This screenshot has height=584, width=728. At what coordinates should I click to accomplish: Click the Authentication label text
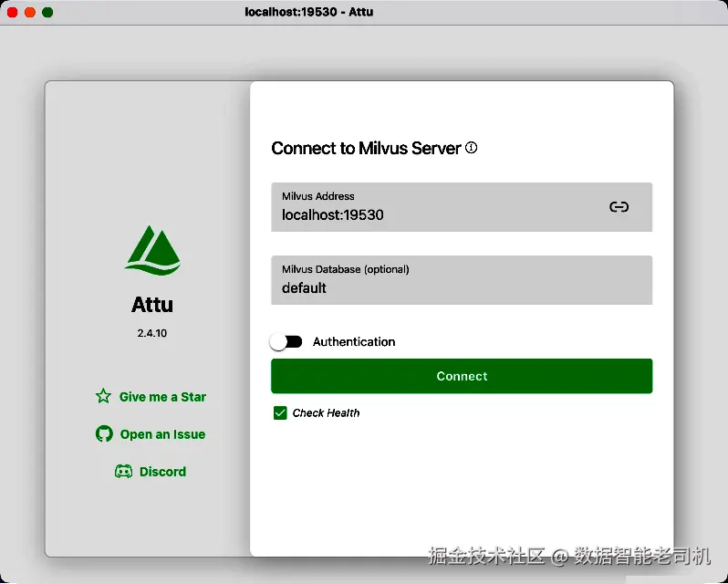click(354, 341)
